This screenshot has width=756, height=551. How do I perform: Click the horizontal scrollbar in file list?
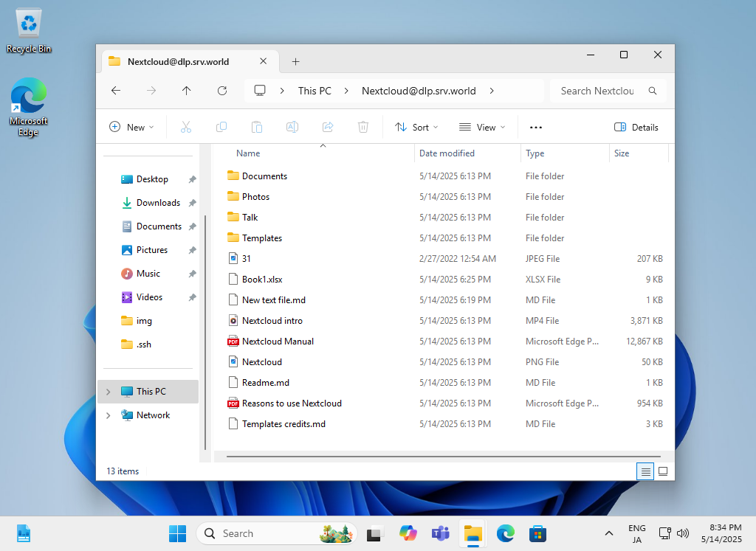click(443, 456)
